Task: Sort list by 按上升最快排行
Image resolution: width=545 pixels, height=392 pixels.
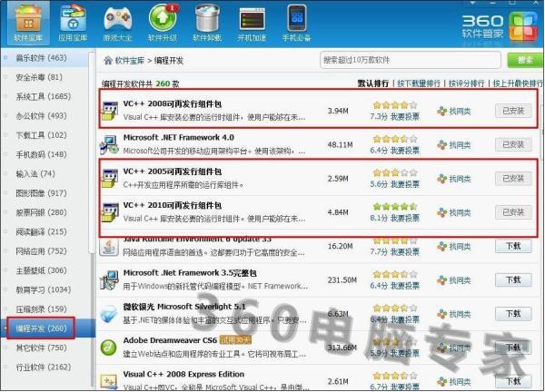Action: click(x=518, y=83)
